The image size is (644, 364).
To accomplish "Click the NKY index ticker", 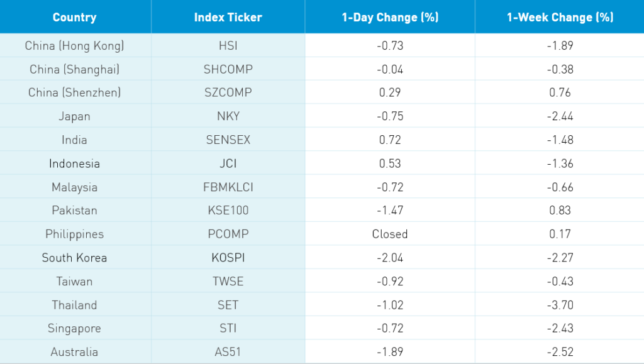I will point(228,116).
